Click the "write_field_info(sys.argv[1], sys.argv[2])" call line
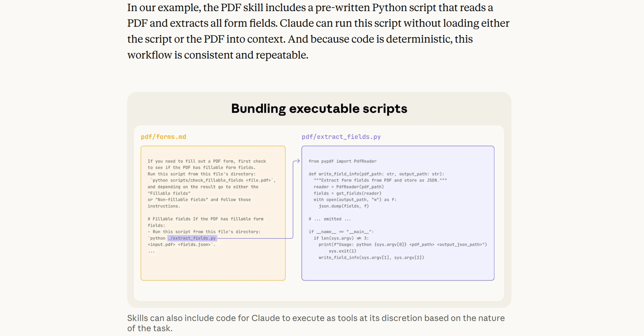The width and height of the screenshot is (644, 336). 372,258
